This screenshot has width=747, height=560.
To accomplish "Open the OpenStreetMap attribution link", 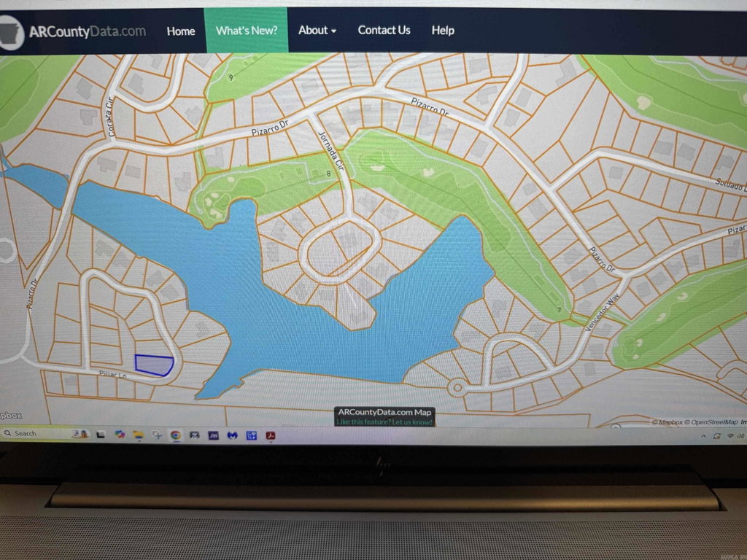I will (711, 422).
